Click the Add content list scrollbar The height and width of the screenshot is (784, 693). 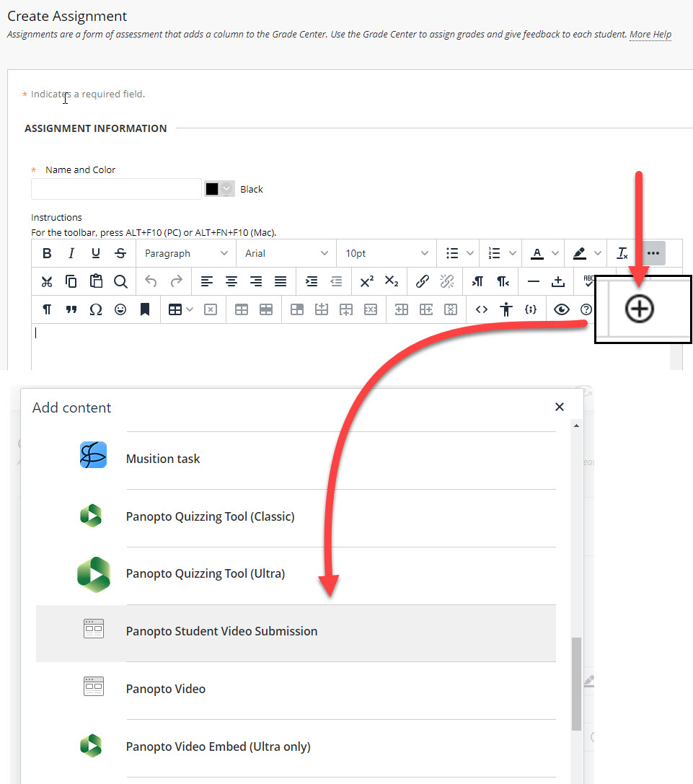point(576,684)
